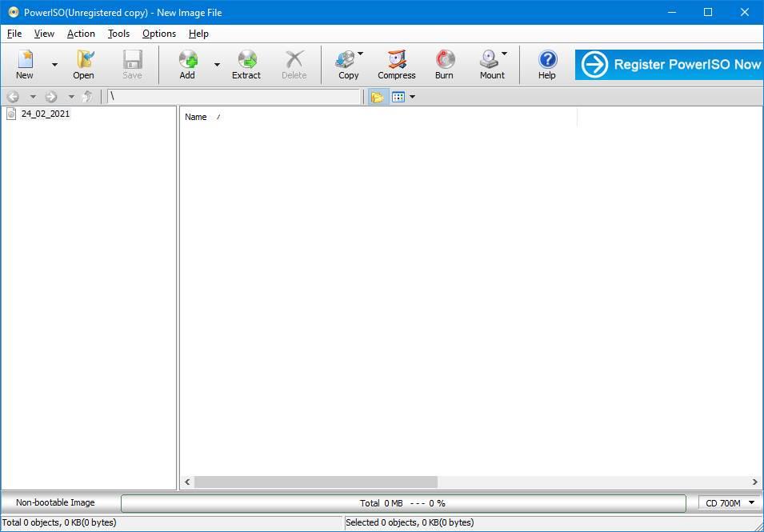Click the Copy disc icon
Viewport: 764px width, 532px height.
(346, 59)
